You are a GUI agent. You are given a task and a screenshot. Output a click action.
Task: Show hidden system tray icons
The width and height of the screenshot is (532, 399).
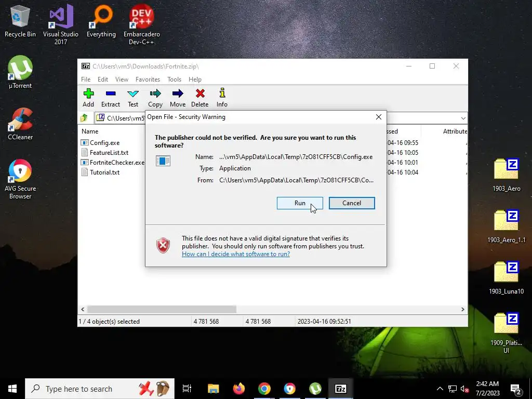pos(440,389)
